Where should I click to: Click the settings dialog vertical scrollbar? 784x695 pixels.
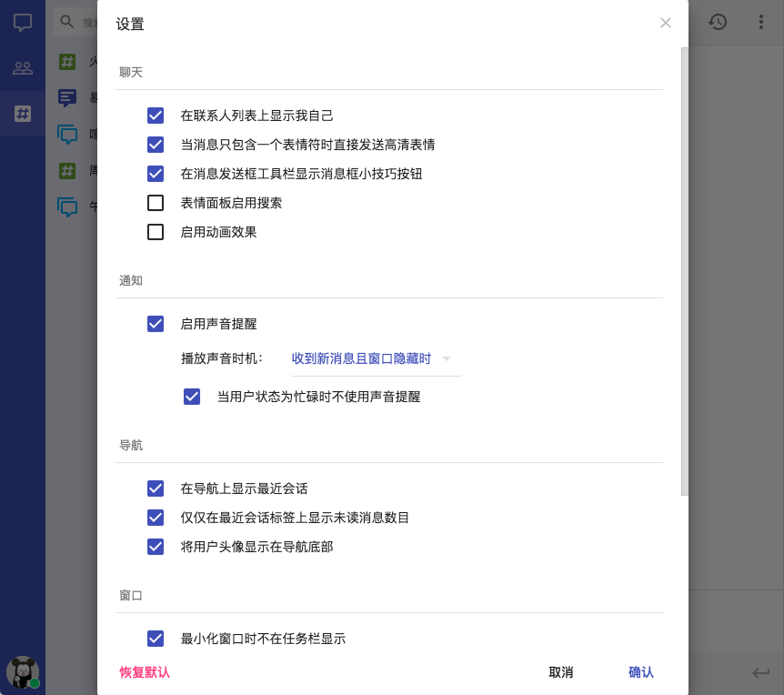tap(685, 273)
